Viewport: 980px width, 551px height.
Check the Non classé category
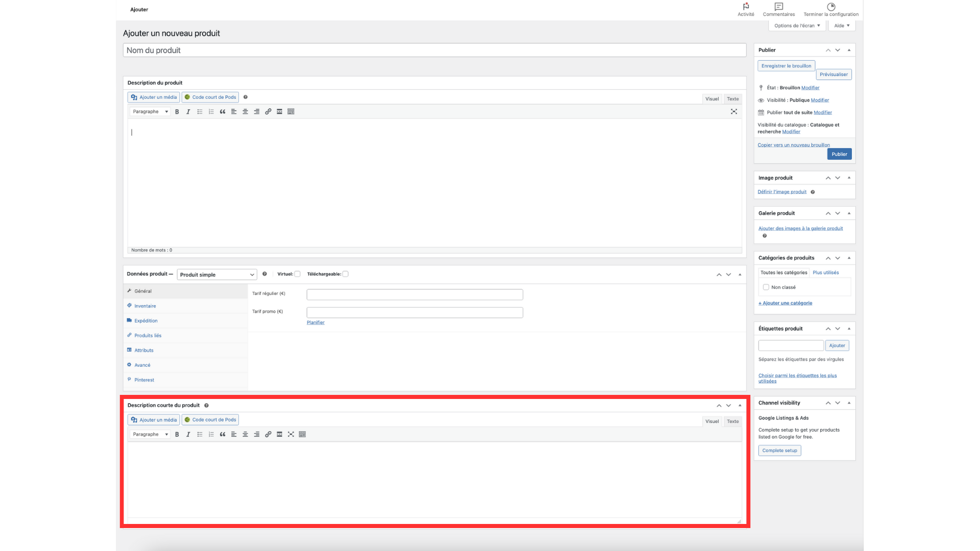pos(766,287)
